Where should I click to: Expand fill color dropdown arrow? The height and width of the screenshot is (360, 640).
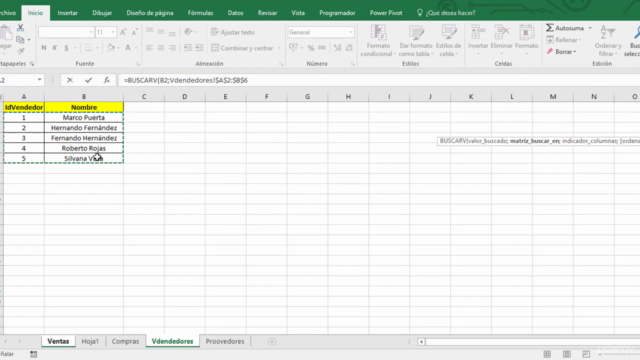coord(118,48)
